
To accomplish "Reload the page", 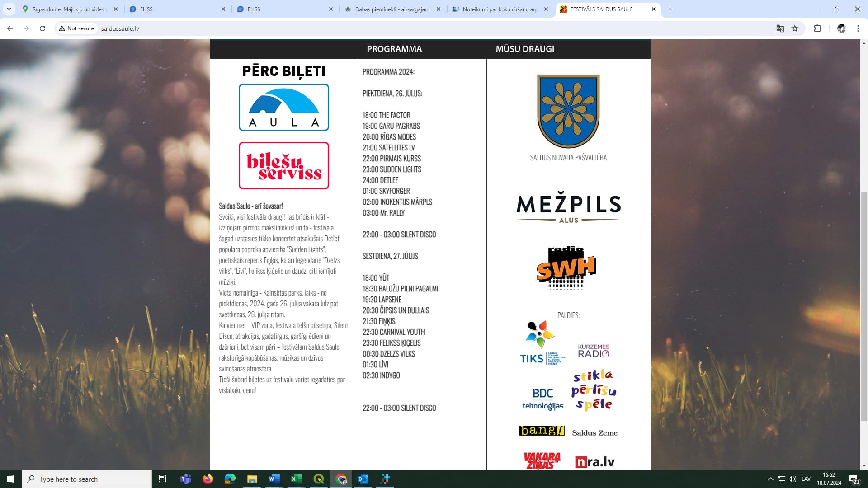I will click(x=42, y=28).
